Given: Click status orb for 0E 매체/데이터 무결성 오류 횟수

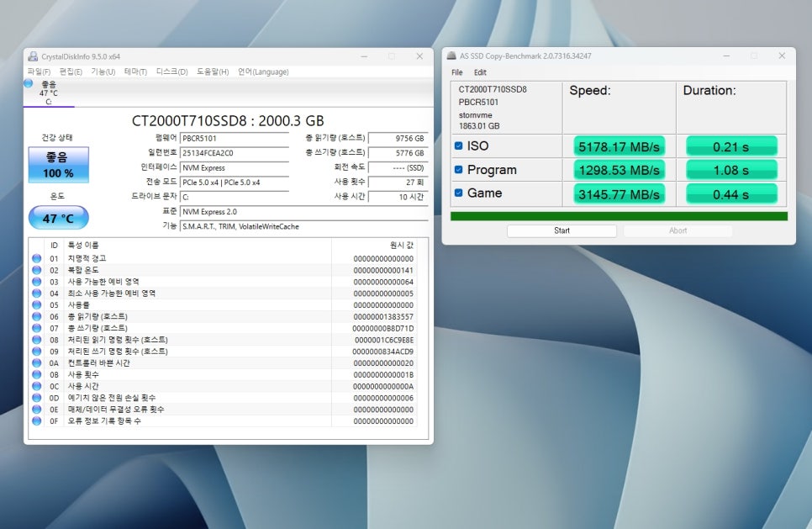Looking at the screenshot, I should tap(37, 410).
